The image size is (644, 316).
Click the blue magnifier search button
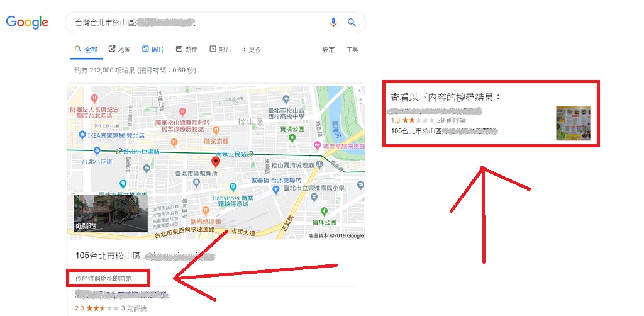coord(352,22)
